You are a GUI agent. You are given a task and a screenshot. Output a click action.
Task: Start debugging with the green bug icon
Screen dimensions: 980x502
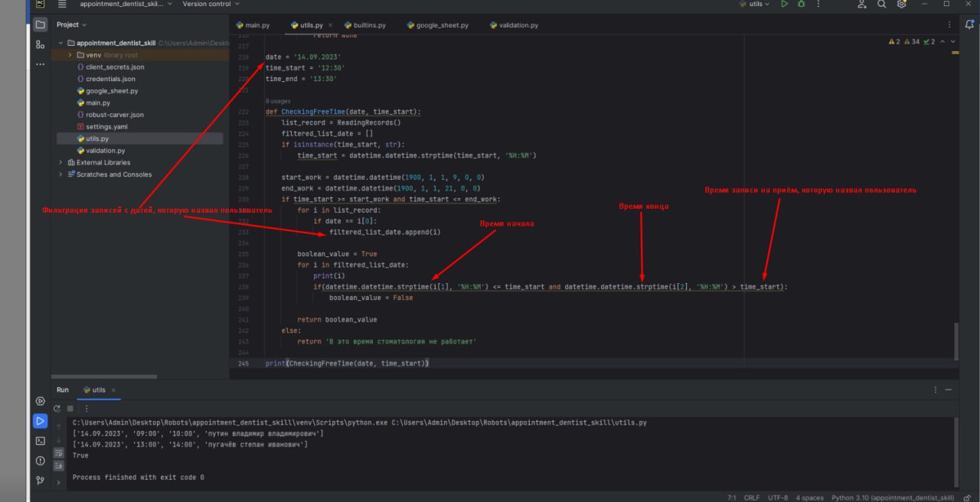point(801,4)
